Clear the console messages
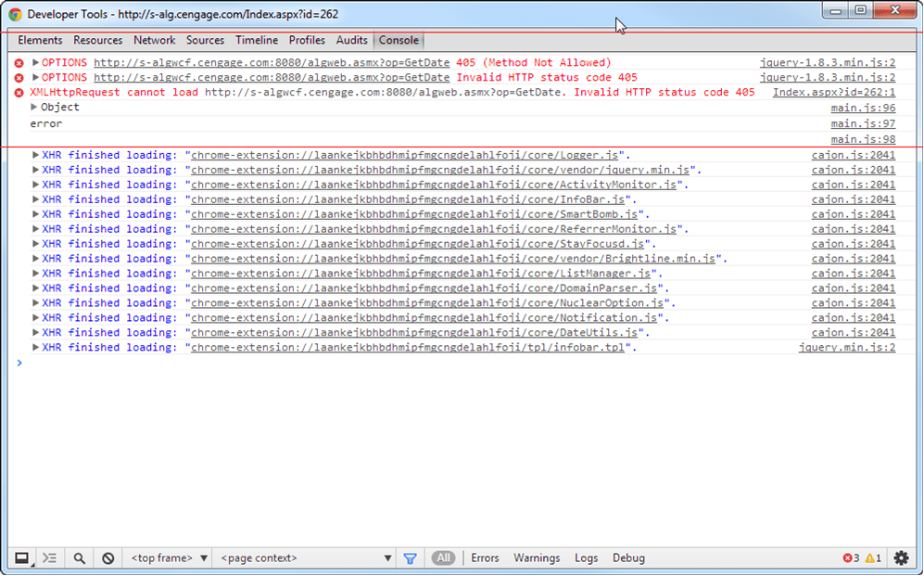This screenshot has height=576, width=924. coord(108,557)
